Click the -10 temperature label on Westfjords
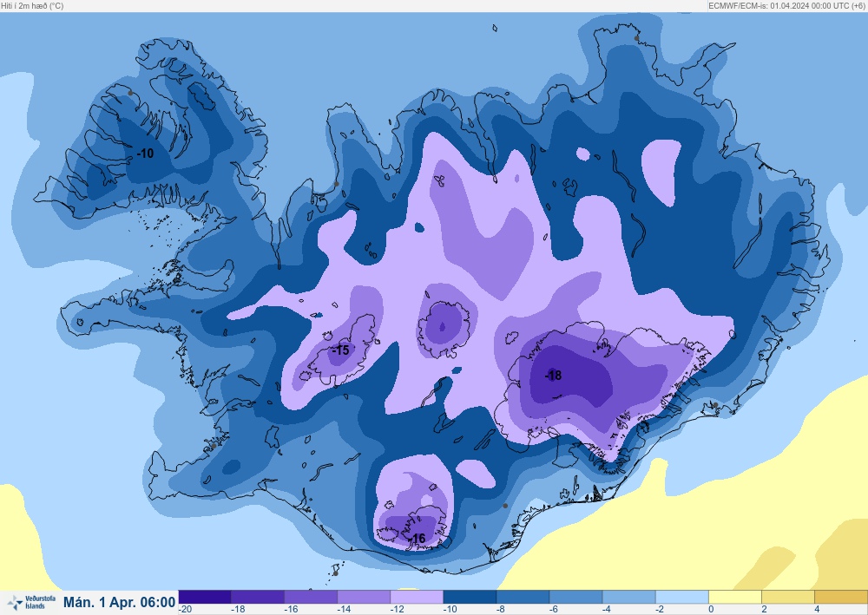868x615 pixels. (x=145, y=154)
